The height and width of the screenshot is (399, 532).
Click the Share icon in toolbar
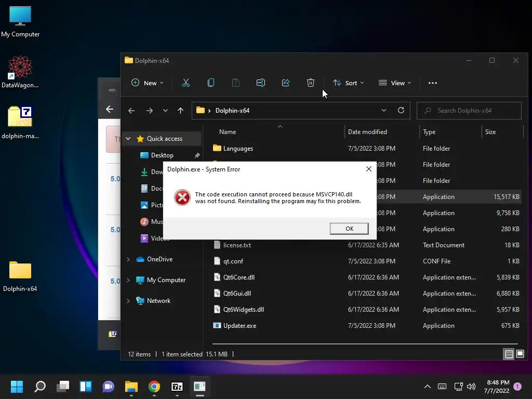286,83
